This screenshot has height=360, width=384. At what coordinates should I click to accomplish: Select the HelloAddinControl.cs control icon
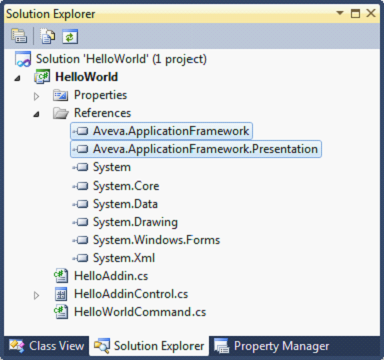click(61, 294)
